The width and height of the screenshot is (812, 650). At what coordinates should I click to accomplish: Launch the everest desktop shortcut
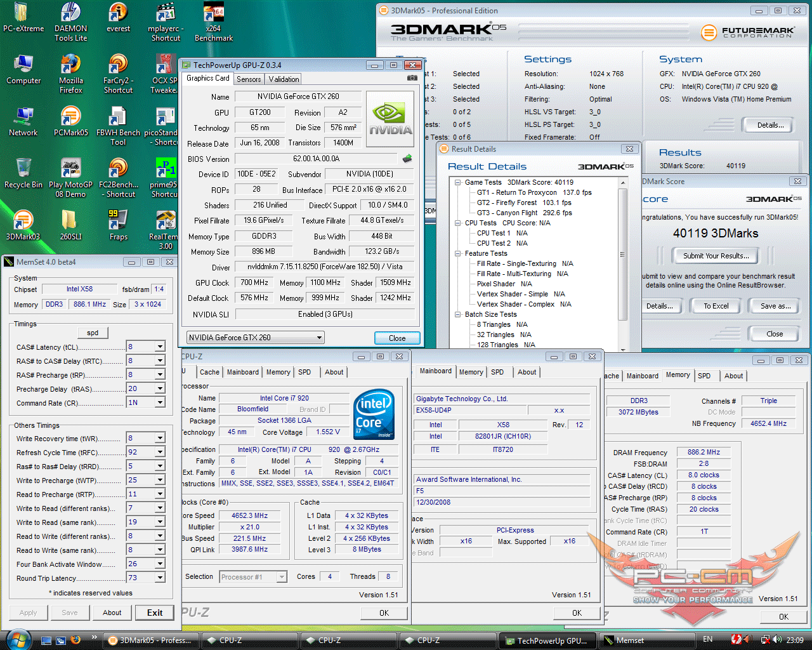[x=118, y=17]
